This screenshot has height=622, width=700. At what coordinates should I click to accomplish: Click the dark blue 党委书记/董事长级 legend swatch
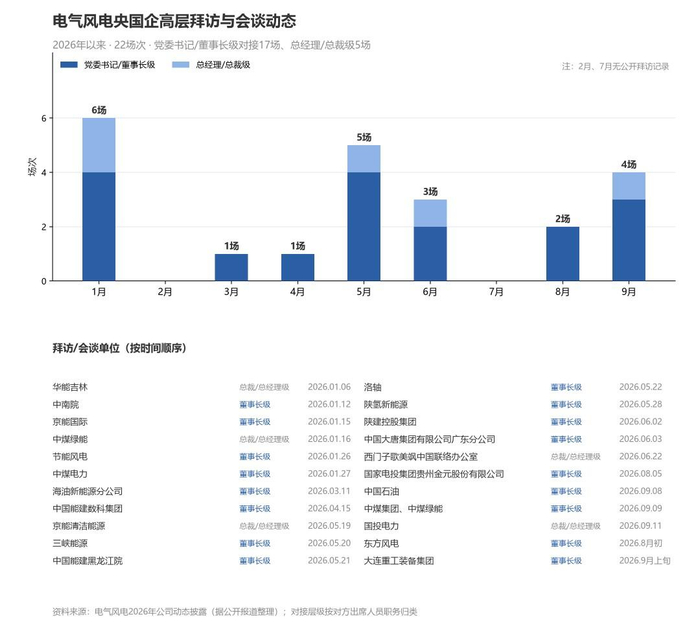pyautogui.click(x=69, y=65)
